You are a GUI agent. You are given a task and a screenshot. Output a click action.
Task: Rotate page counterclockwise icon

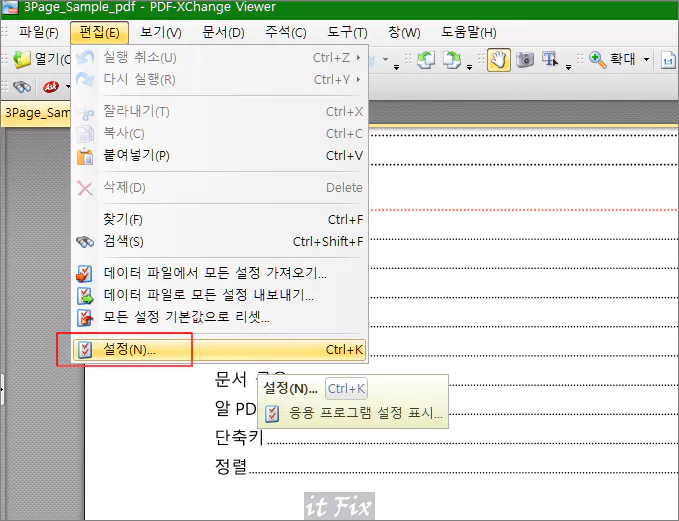[x=426, y=60]
